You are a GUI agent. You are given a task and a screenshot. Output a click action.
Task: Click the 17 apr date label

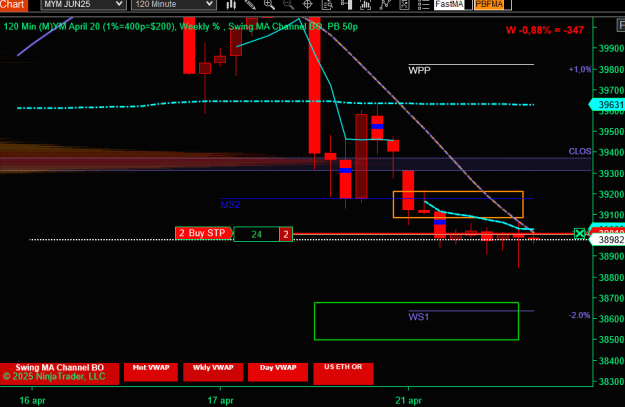pos(220,400)
